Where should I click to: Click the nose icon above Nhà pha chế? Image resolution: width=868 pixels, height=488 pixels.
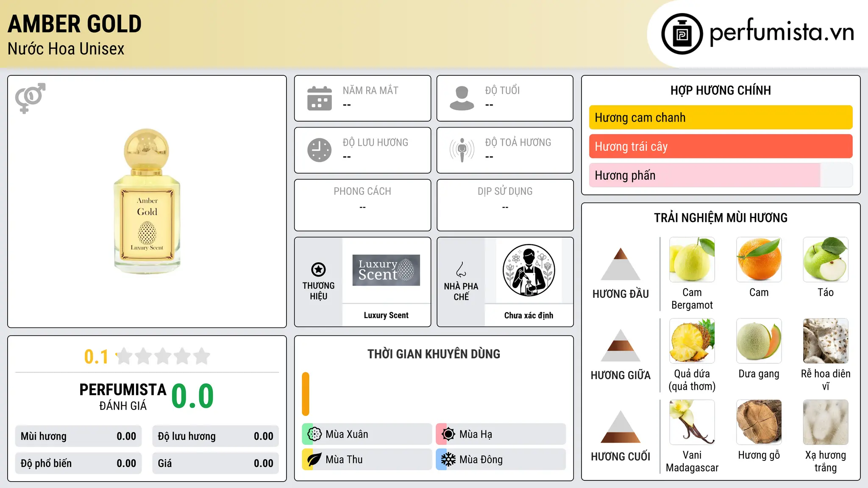coord(461,269)
